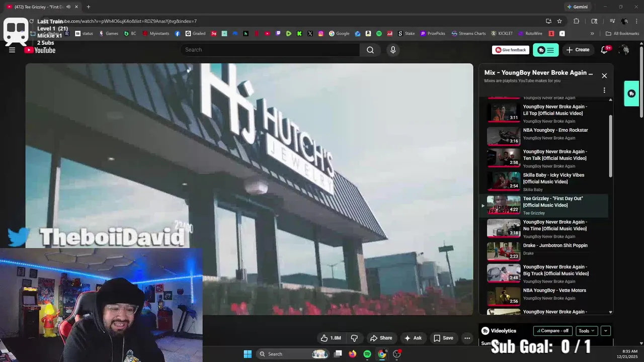Open the Spotify bookmark icon
644x362 pixels.
point(379,34)
